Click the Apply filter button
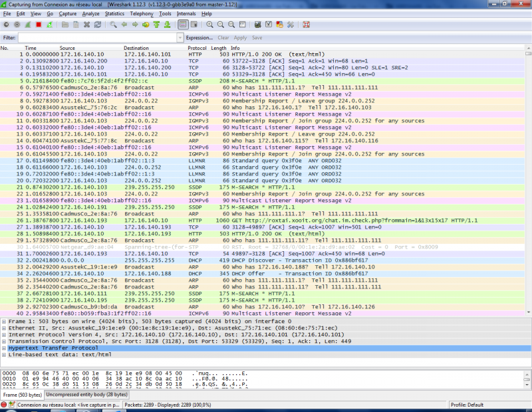The width and height of the screenshot is (532, 412). tap(240, 38)
